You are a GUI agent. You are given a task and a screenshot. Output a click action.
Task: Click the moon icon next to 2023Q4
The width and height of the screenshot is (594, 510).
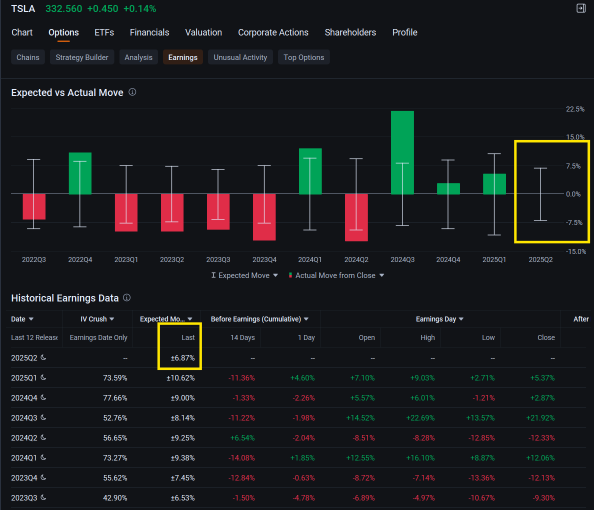click(43, 477)
